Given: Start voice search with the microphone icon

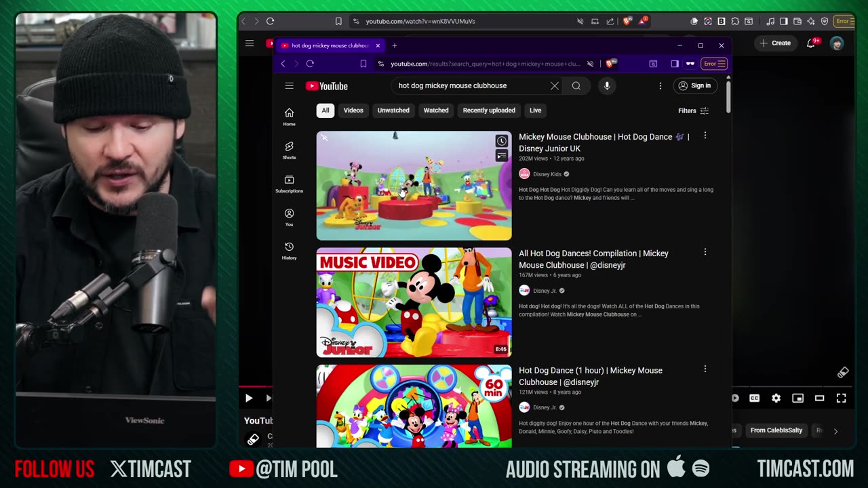Looking at the screenshot, I should 607,86.
